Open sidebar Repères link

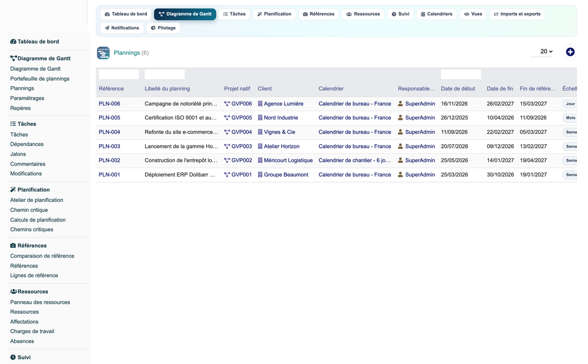(x=21, y=108)
